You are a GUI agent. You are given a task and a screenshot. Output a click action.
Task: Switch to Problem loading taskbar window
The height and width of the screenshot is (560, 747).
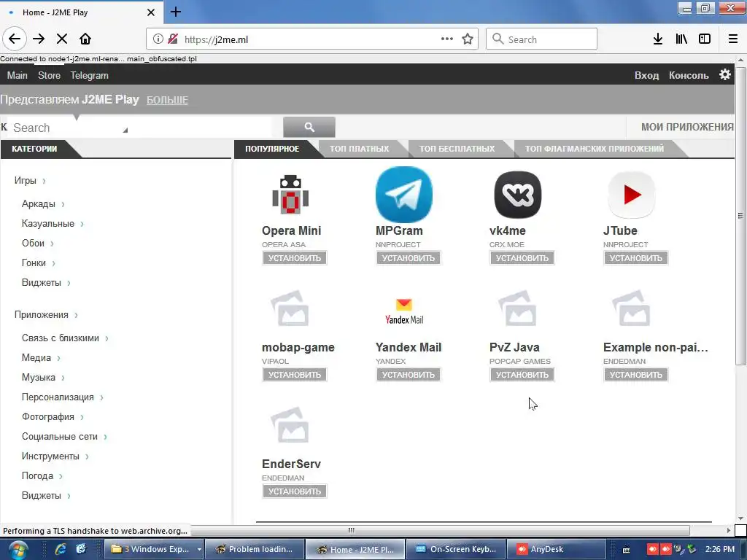[x=255, y=549]
